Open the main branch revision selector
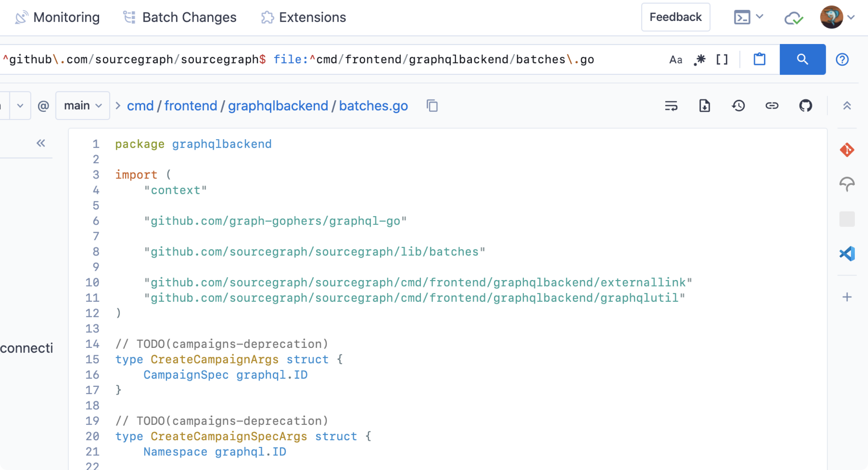 coord(82,105)
